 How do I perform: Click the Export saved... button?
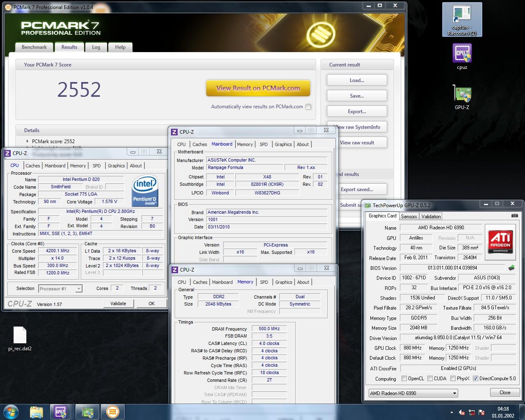coord(357,189)
